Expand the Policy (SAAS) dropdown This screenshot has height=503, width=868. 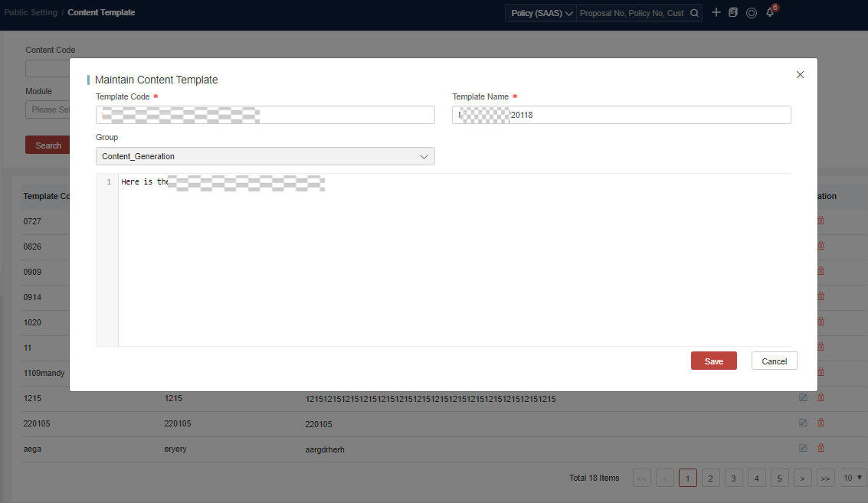(541, 13)
